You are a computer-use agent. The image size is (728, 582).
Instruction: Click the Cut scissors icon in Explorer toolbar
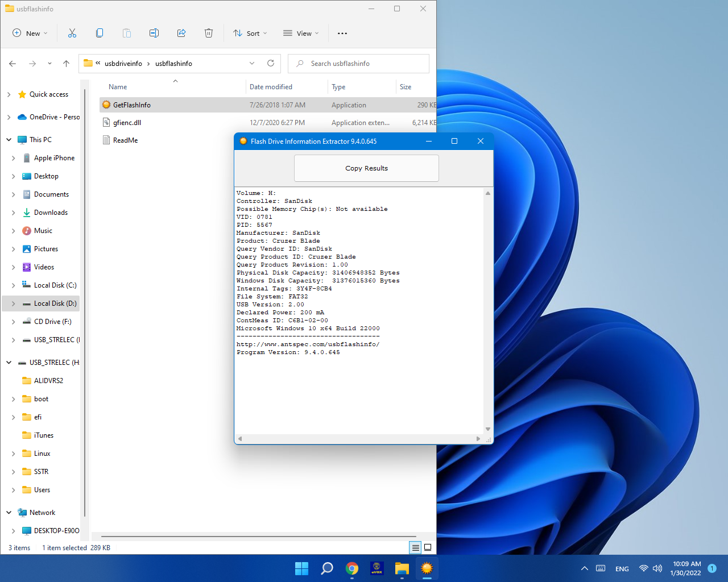coord(72,33)
